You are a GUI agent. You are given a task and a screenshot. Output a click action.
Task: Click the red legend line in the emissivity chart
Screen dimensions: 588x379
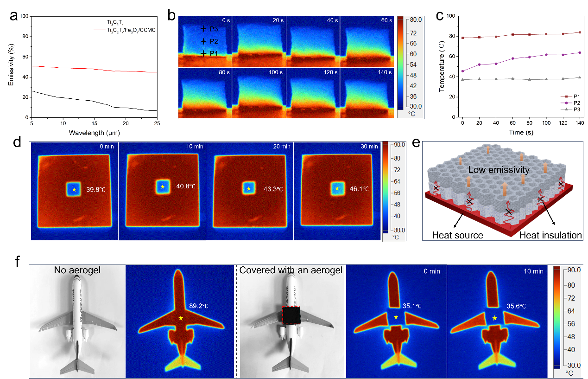pyautogui.click(x=100, y=30)
